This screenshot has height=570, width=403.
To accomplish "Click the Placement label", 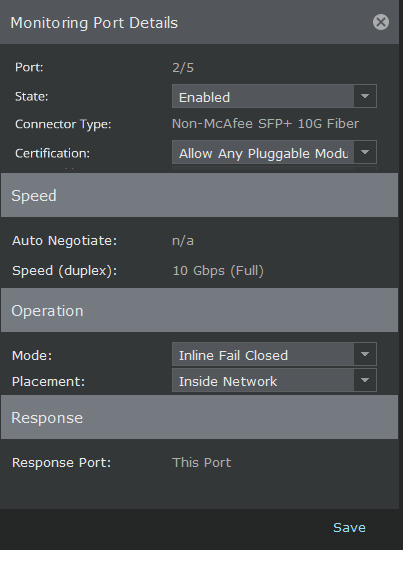I will (x=48, y=381).
